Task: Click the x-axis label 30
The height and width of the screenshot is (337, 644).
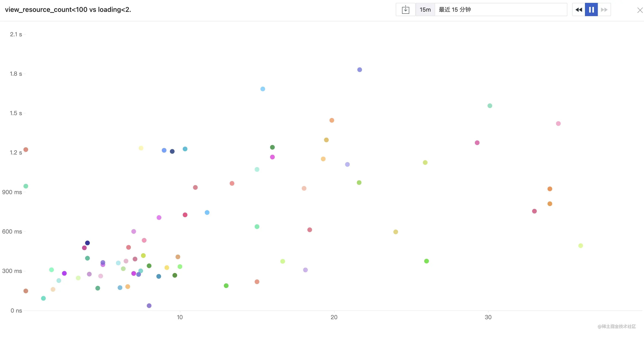Action: 488,317
